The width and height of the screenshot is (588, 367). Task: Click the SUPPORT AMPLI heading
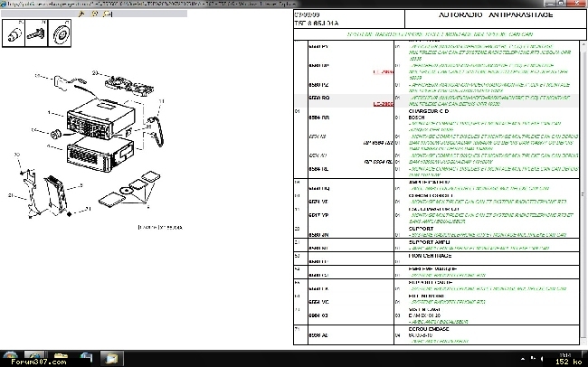click(430, 242)
